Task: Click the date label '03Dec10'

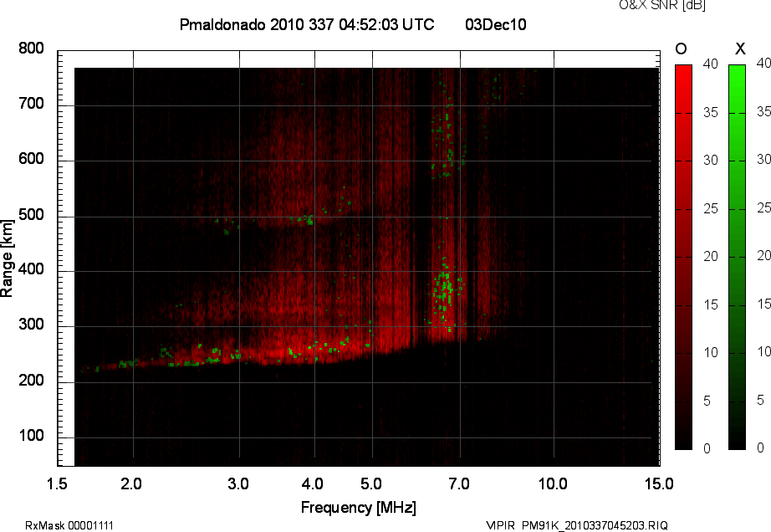Action: coord(496,24)
